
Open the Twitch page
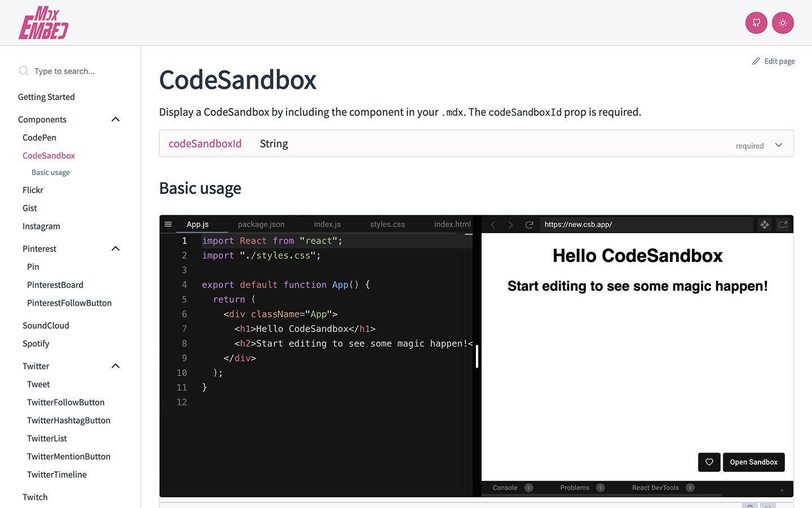[x=35, y=497]
